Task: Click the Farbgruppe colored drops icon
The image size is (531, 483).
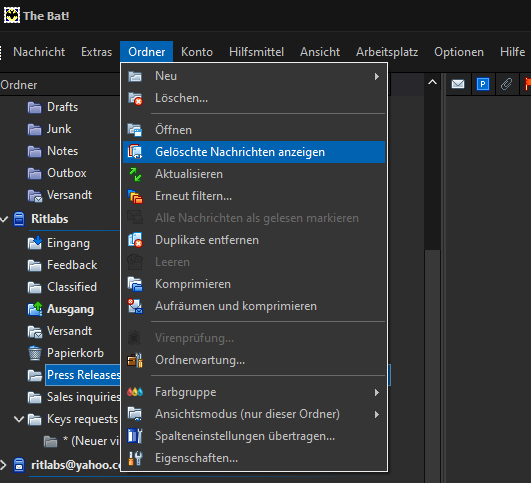Action: coord(135,392)
